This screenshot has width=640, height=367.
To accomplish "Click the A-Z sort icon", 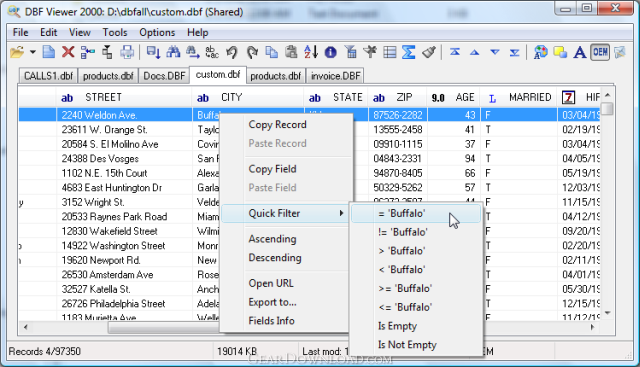I will pos(311,52).
